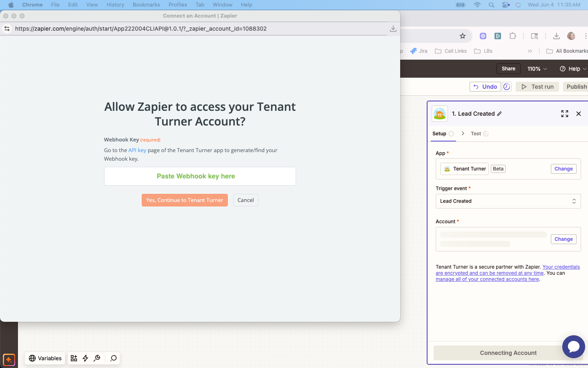Open the Chrome Extensions puzzle icon
This screenshot has height=368, width=588.
point(513,36)
